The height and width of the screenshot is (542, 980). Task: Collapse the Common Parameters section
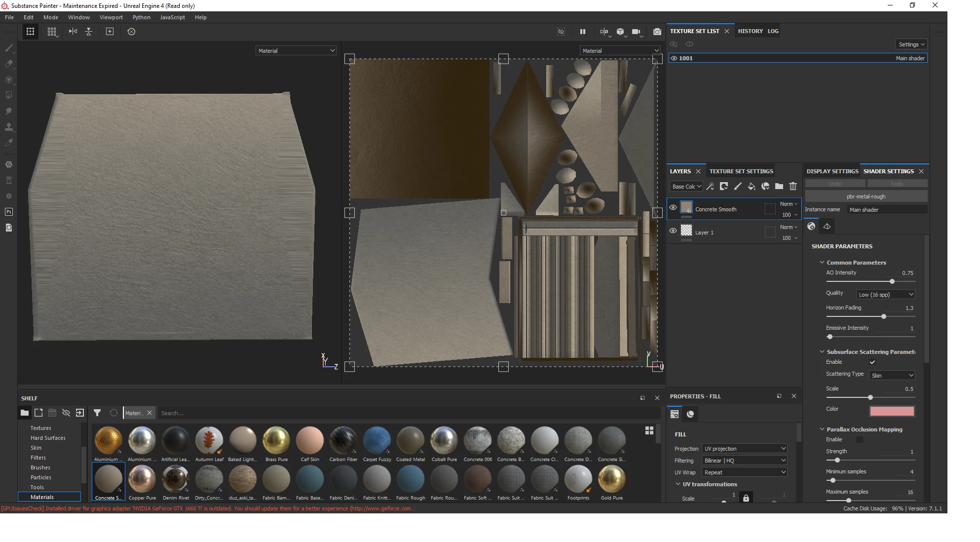(822, 263)
